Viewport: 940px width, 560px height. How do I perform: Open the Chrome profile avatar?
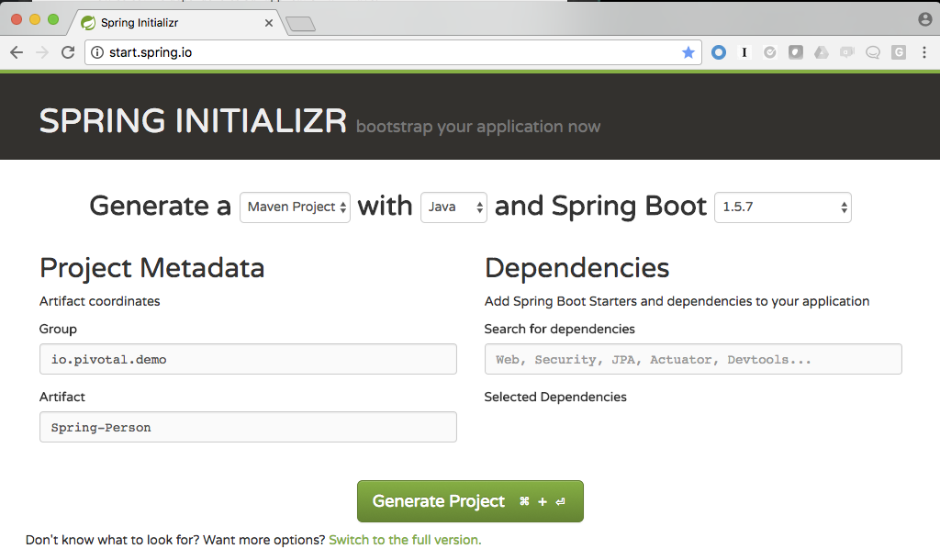(x=925, y=19)
